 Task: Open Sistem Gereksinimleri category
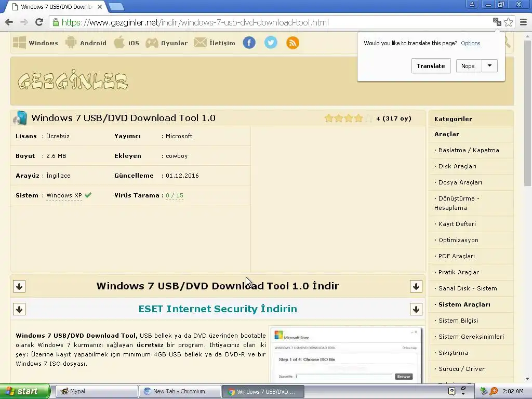pos(471,337)
